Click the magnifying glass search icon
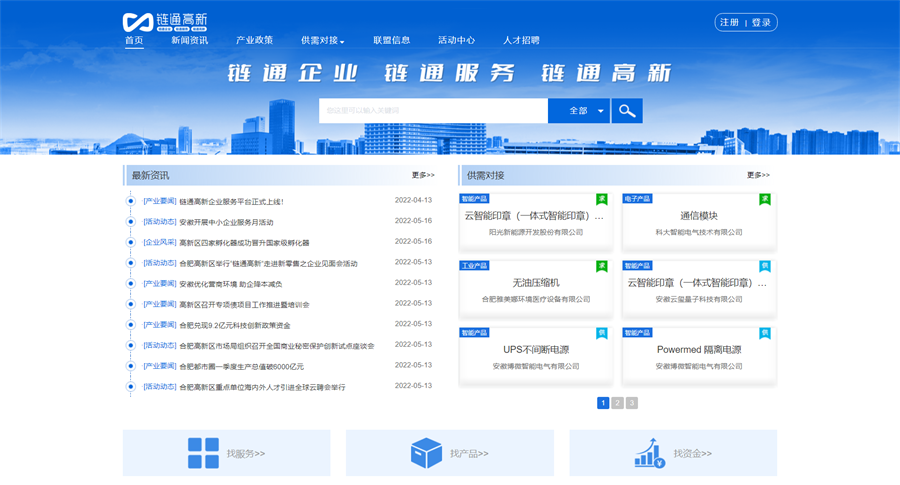This screenshot has width=900, height=485. [627, 111]
